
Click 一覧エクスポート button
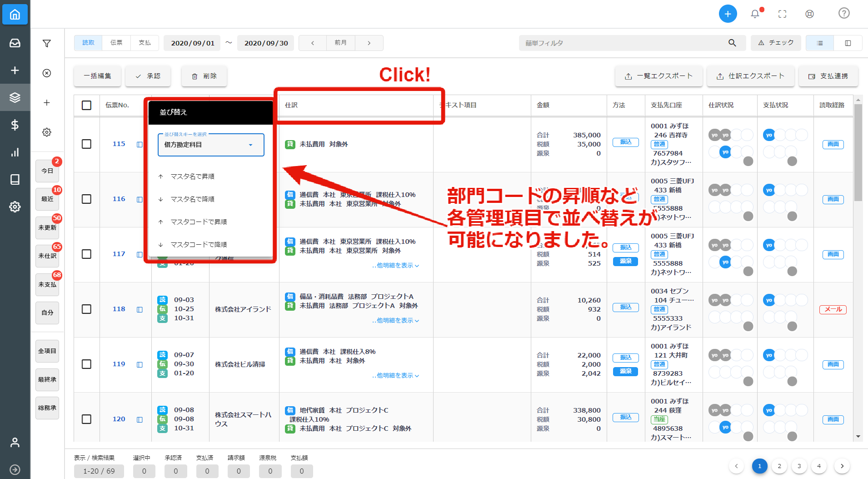pos(658,76)
